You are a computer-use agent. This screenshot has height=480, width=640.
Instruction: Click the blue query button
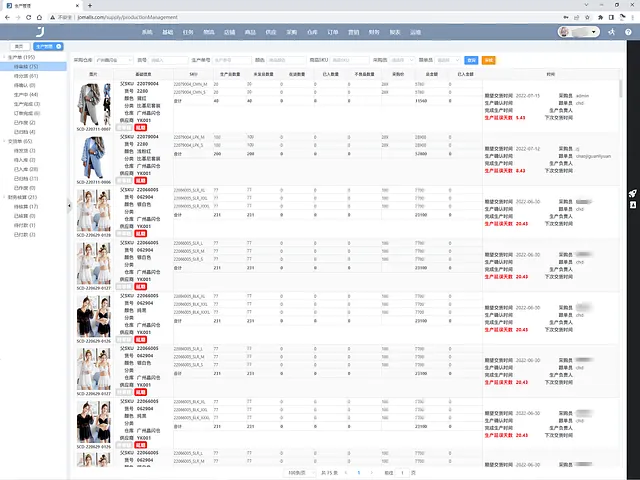[x=471, y=60]
